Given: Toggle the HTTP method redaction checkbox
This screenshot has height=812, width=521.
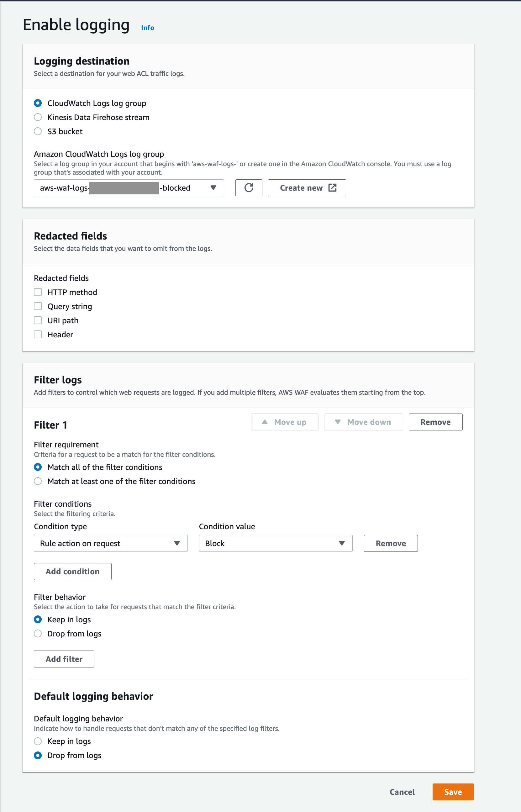Looking at the screenshot, I should click(38, 292).
